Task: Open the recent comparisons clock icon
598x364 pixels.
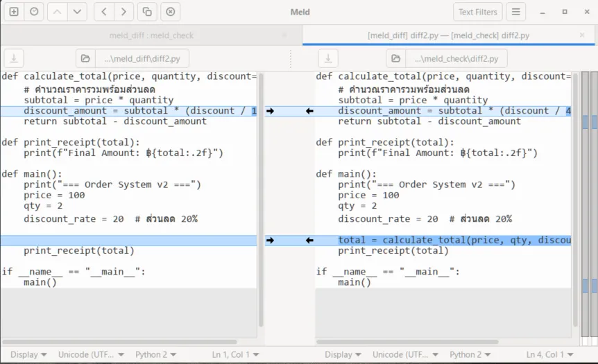Action: pyautogui.click(x=34, y=12)
